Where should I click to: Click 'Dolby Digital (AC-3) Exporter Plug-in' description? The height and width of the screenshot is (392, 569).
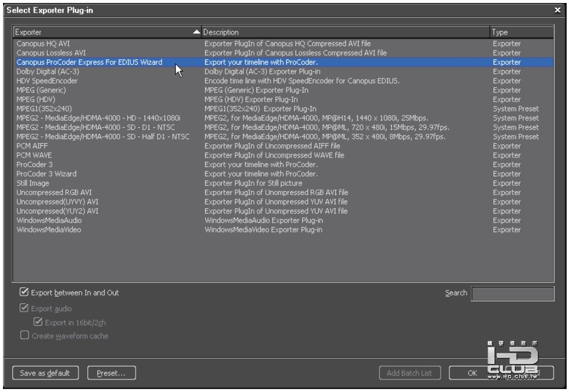(x=262, y=71)
